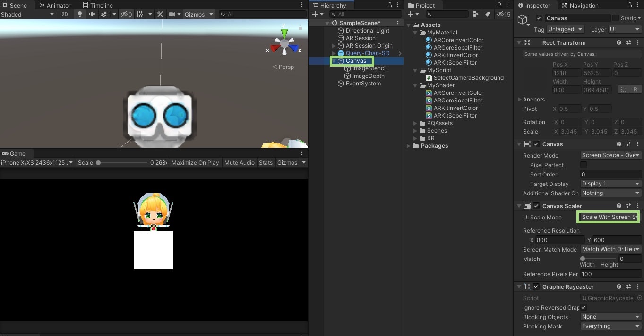Lock the Hierarchy panel
The height and width of the screenshot is (336, 644).
390,5
